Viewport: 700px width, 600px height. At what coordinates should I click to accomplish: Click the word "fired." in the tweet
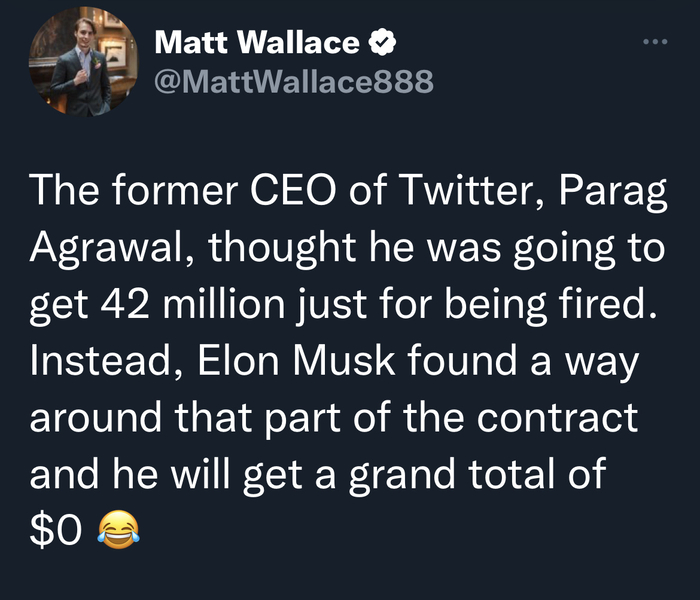pos(610,304)
